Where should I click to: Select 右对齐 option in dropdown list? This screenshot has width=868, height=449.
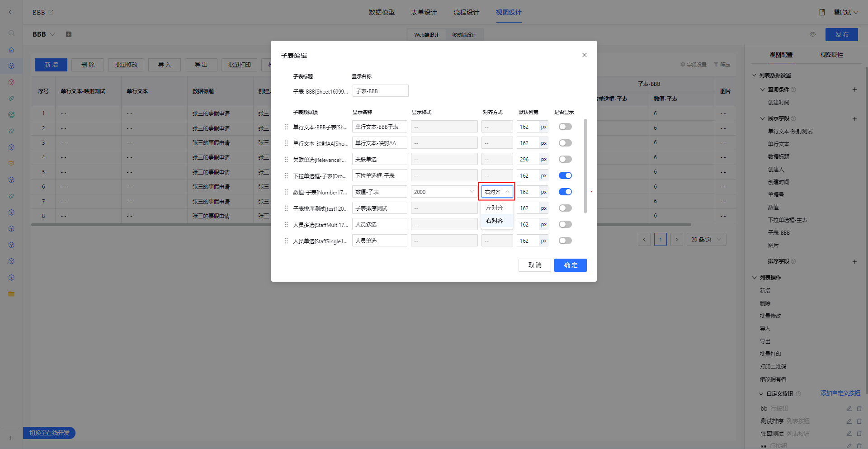coord(497,221)
